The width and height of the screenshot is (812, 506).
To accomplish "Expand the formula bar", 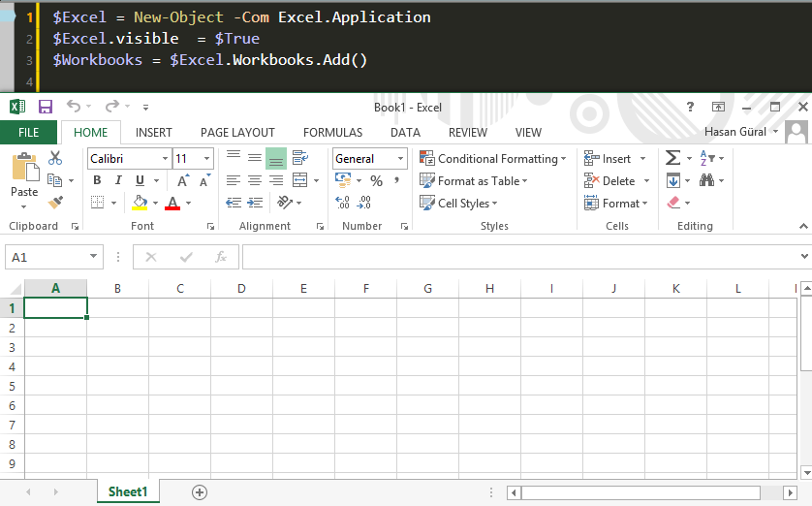I will pyautogui.click(x=804, y=256).
